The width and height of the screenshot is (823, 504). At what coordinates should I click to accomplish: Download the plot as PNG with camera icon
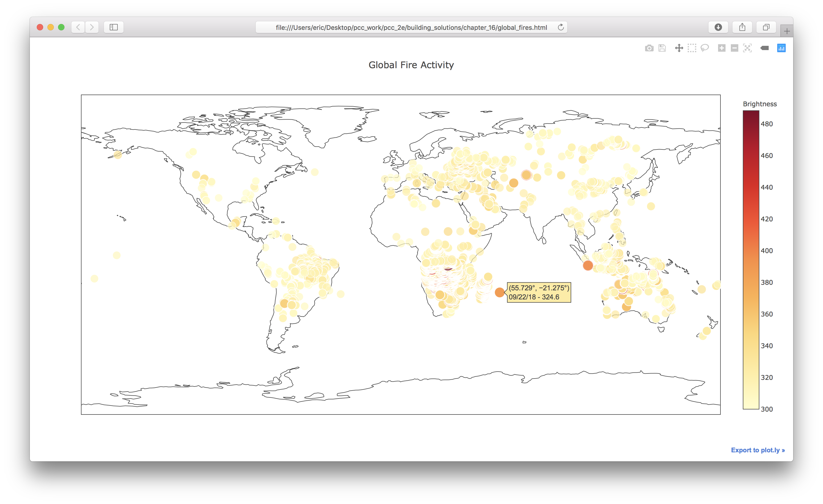pyautogui.click(x=649, y=48)
